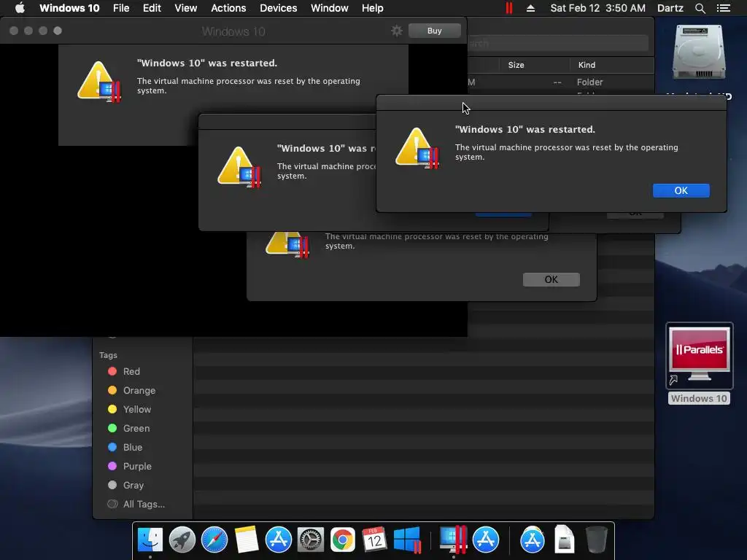Click the eject icon in the menu bar
Screen dimensions: 747x560
pos(530,8)
